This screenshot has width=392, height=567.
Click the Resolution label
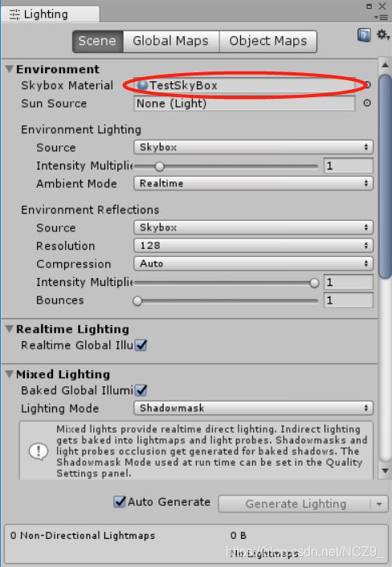[x=65, y=246]
